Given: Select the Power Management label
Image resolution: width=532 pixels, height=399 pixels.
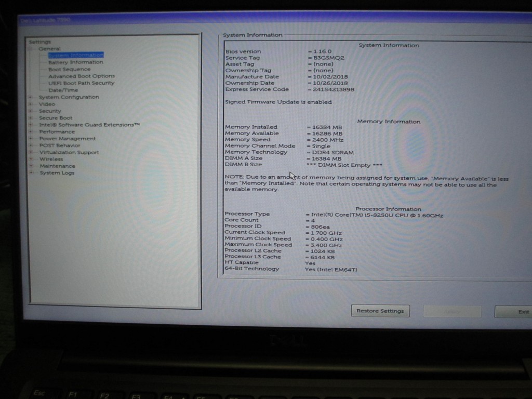Looking at the screenshot, I should [67, 138].
